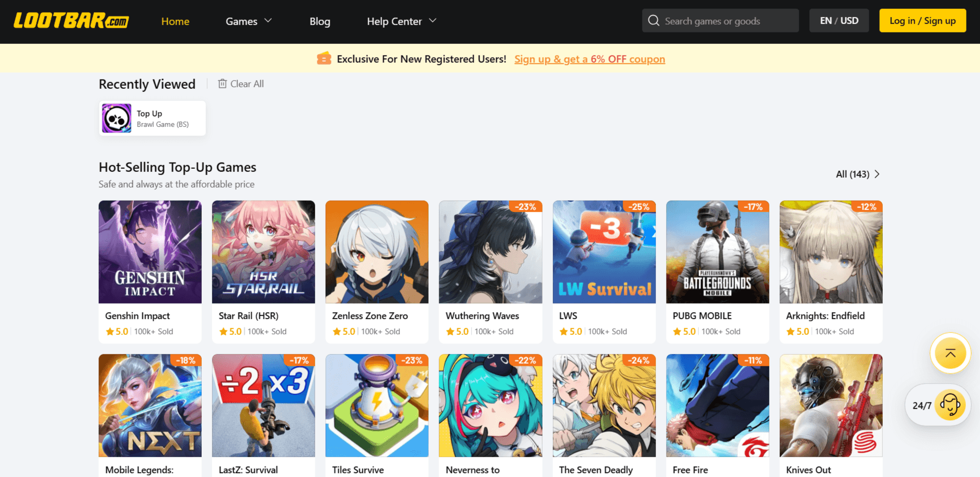
Task: Open the Mobile Legends NEXT thumbnail
Action: click(150, 405)
